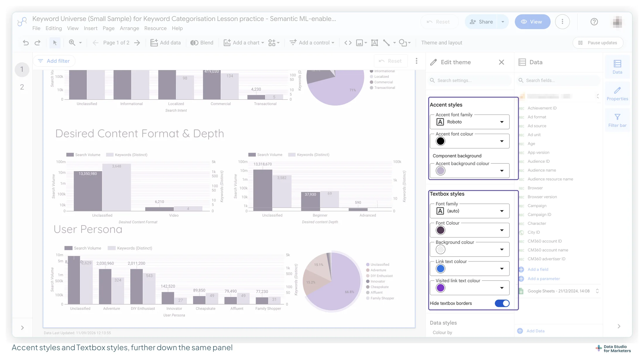Open the zoom magnifier tool
644x359 pixels.
tap(72, 43)
